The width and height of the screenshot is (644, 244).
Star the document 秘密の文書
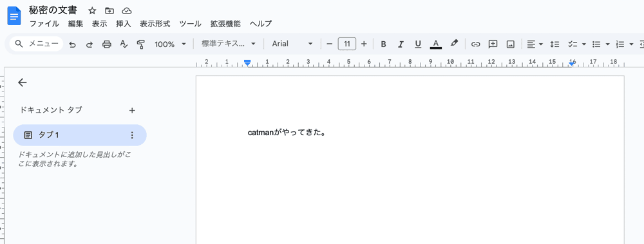pyautogui.click(x=92, y=11)
